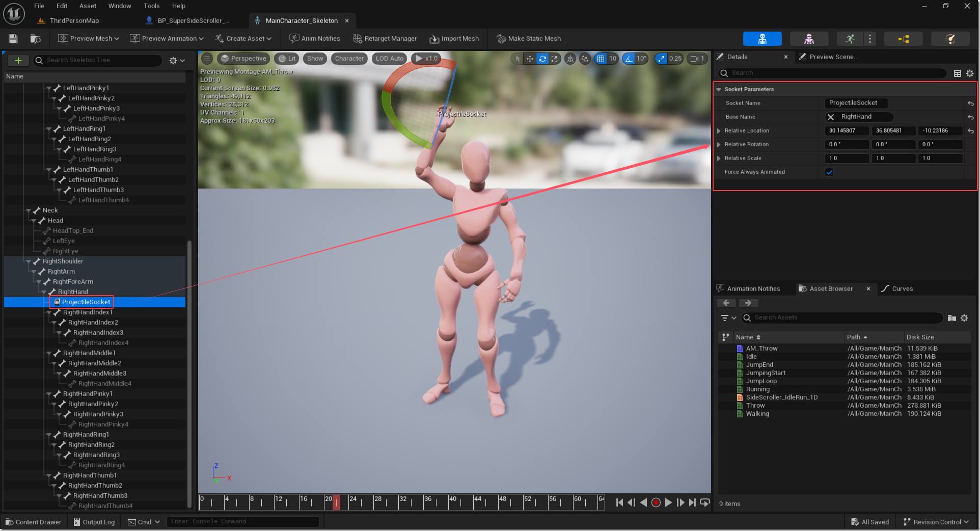Click the Skeleton Tree vertical scrollbar
Image resolution: width=980 pixels, height=531 pixels.
coord(189,374)
